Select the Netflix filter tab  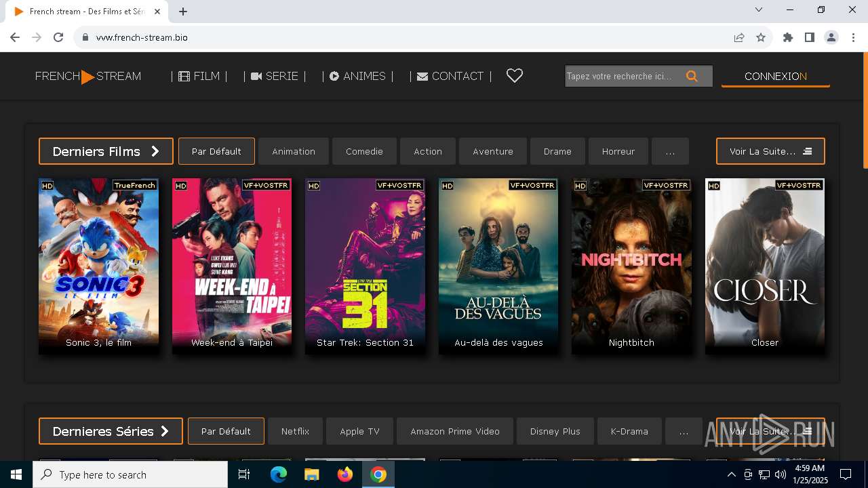click(x=295, y=431)
